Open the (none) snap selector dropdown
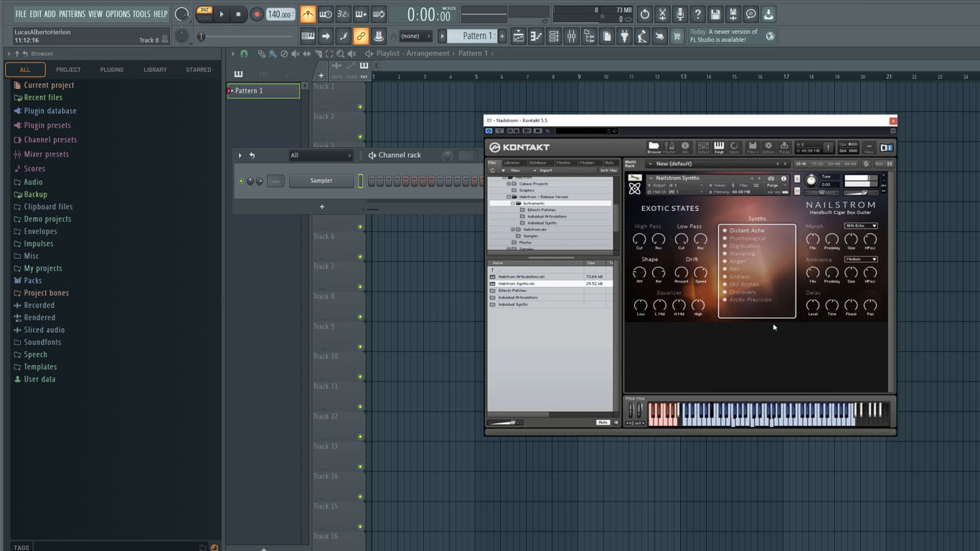Image resolution: width=980 pixels, height=551 pixels. (415, 36)
